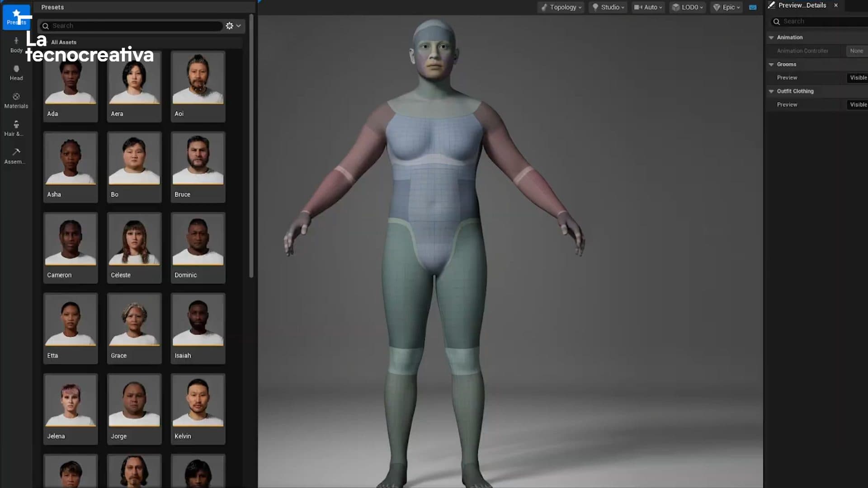Collapse the Grooms section

tap(771, 65)
